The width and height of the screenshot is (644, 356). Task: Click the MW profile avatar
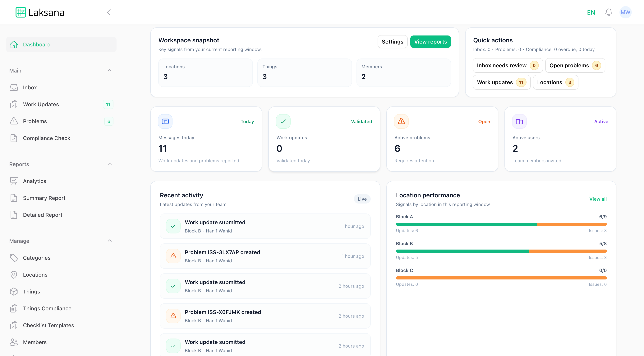(x=625, y=12)
